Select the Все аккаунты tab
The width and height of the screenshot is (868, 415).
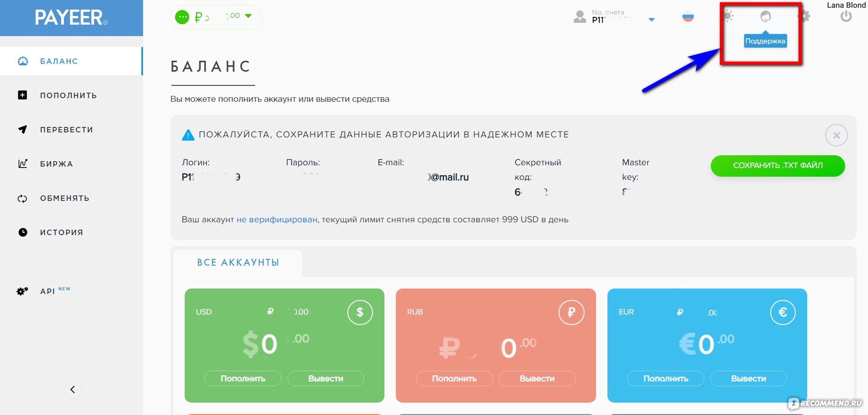238,263
